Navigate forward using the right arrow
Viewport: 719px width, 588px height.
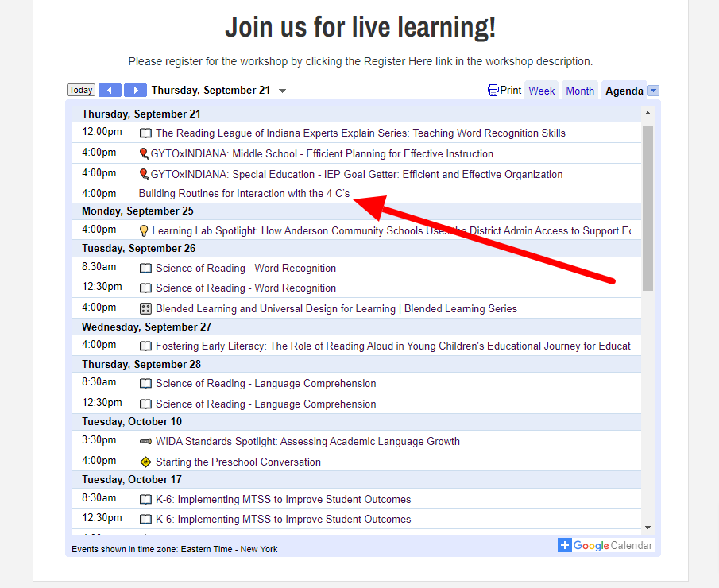(135, 90)
